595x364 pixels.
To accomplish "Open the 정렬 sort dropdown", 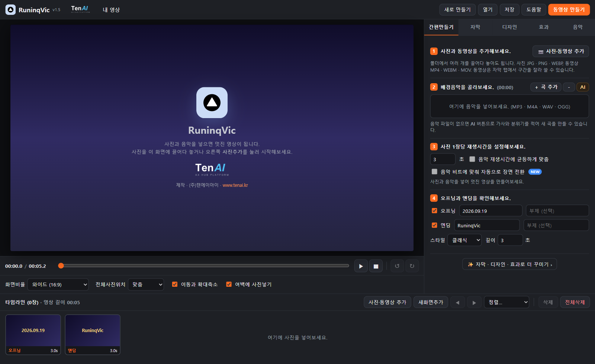I will [506, 302].
